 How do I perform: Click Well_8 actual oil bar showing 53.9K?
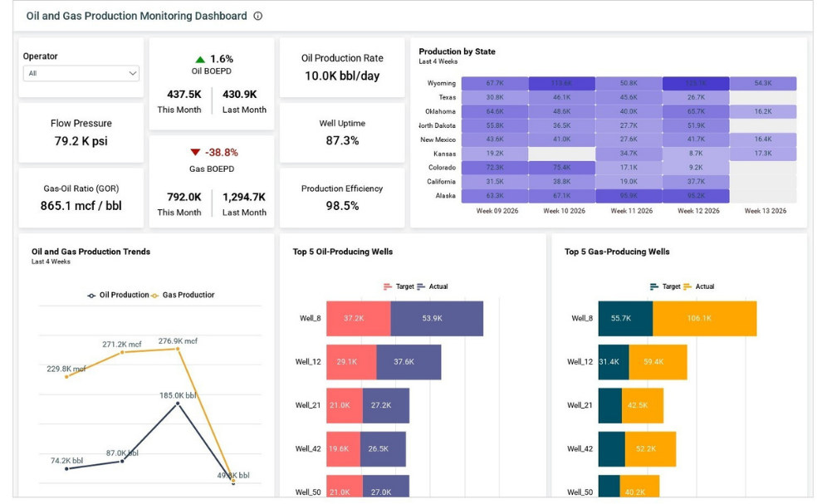436,318
